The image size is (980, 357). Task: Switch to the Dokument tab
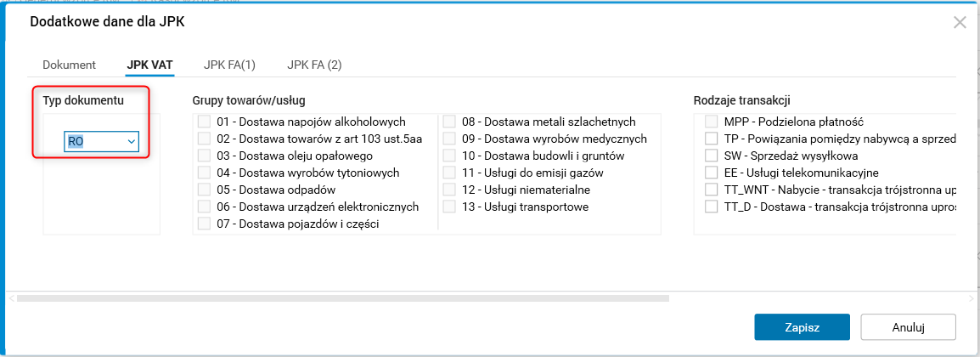69,65
